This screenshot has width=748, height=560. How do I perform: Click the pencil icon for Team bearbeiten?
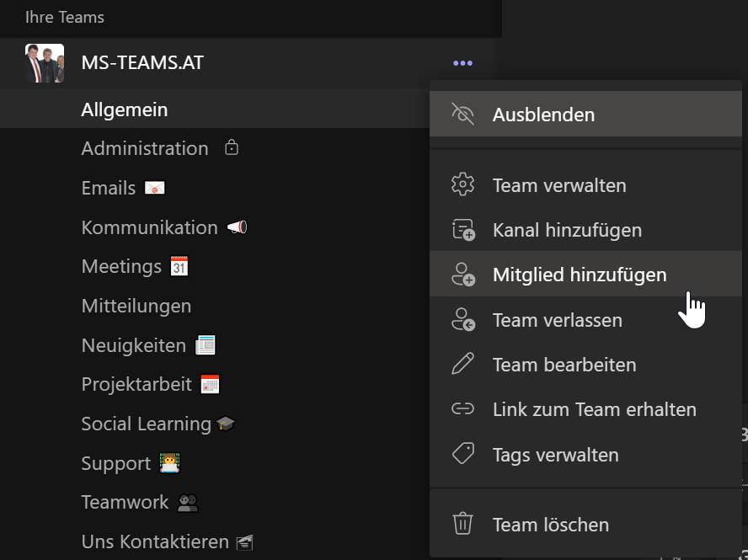coord(462,364)
